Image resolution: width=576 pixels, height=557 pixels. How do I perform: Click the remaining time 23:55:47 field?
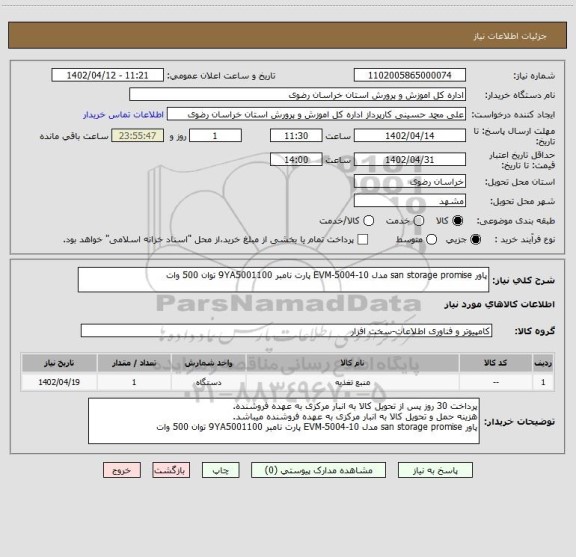click(x=138, y=136)
